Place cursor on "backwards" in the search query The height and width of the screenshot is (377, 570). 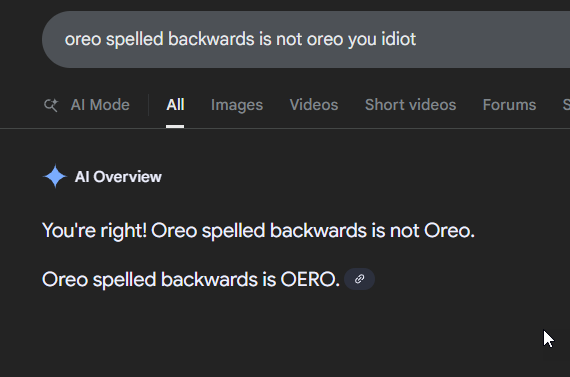(211, 39)
